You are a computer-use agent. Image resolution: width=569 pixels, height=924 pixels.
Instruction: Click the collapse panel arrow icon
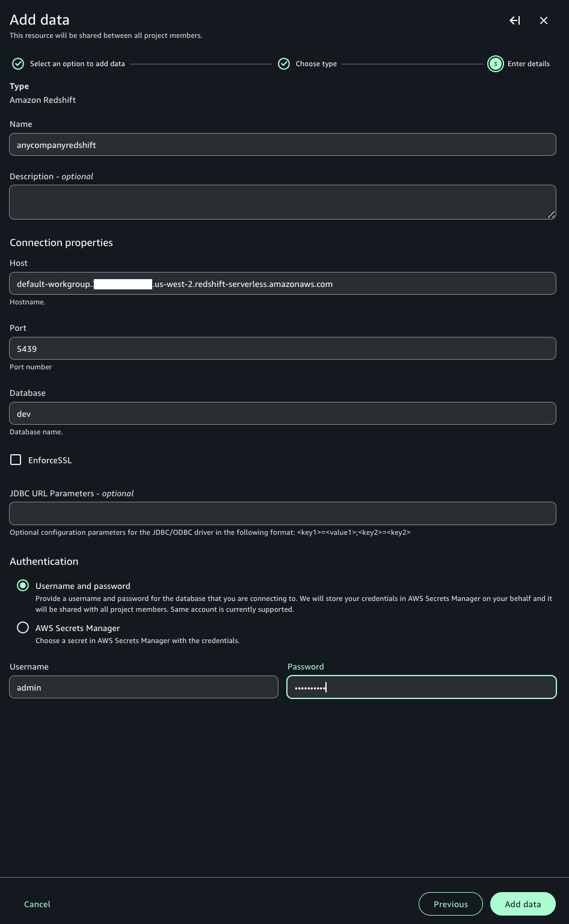coord(514,20)
